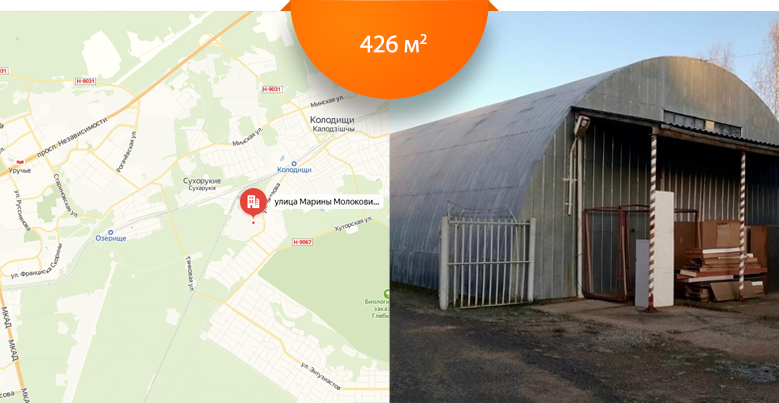
Task: Click the green nature reserve marker icon
Action: [x=385, y=293]
